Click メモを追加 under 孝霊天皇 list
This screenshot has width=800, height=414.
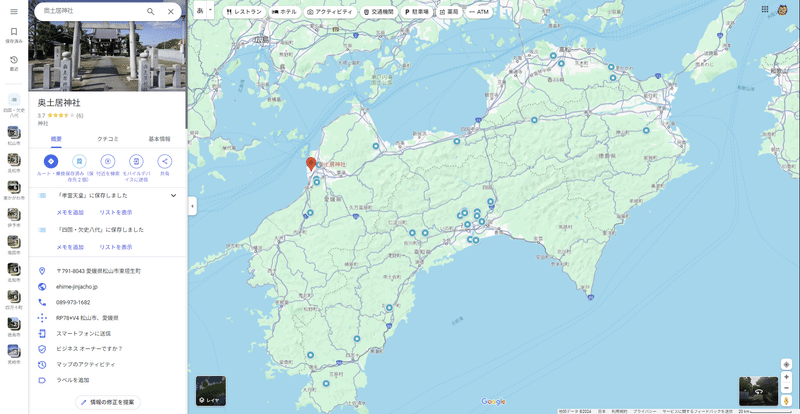70,212
